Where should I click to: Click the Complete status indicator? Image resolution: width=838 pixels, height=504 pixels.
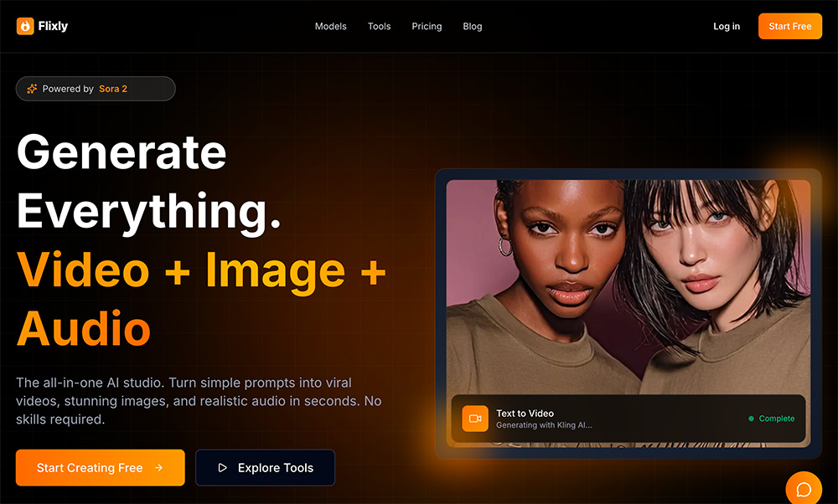(x=771, y=419)
